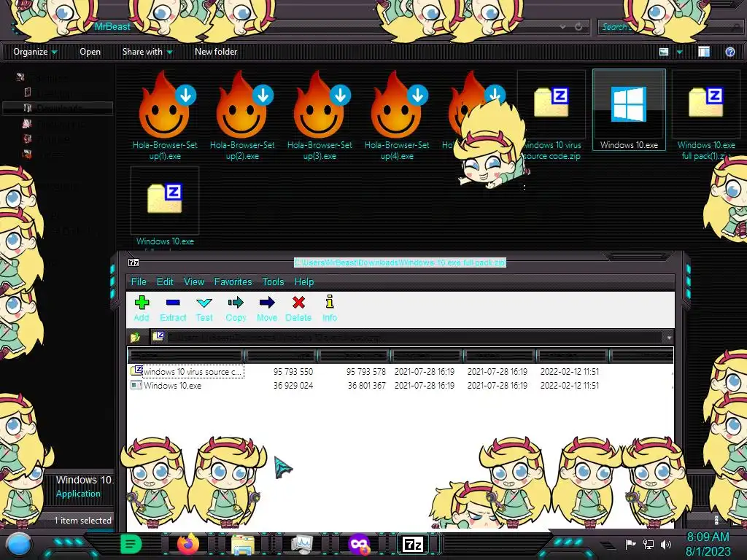Select Hola-Browser-Setup(4).exe file
This screenshot has width=747, height=560.
(x=397, y=116)
